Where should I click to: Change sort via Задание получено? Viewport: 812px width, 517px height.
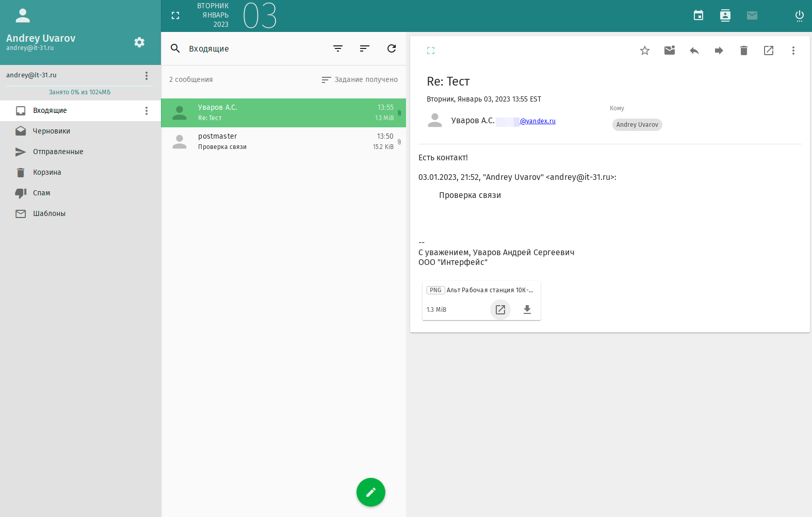(x=360, y=79)
